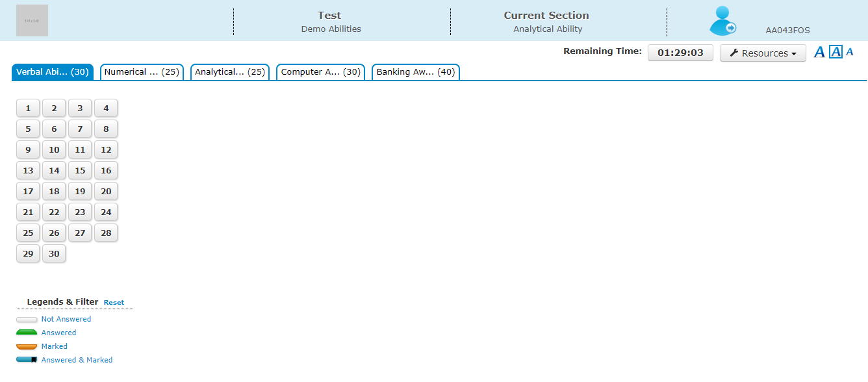Click the logo thumbnail in header
868x382 pixels.
coord(32,21)
